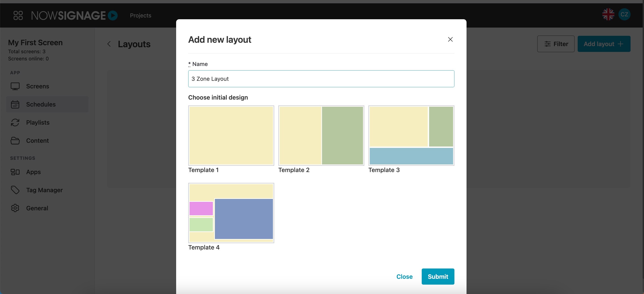The height and width of the screenshot is (294, 644).
Task: Click the back chevron beside Layouts
Action: (x=109, y=44)
